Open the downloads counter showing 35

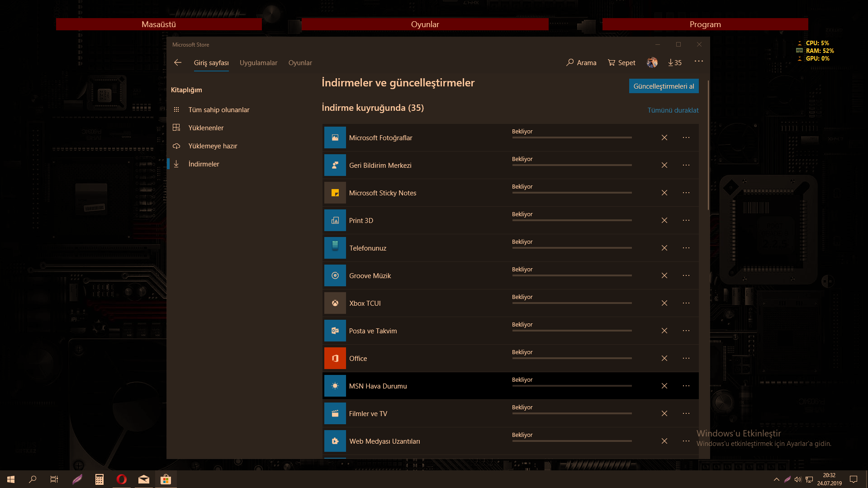point(675,62)
